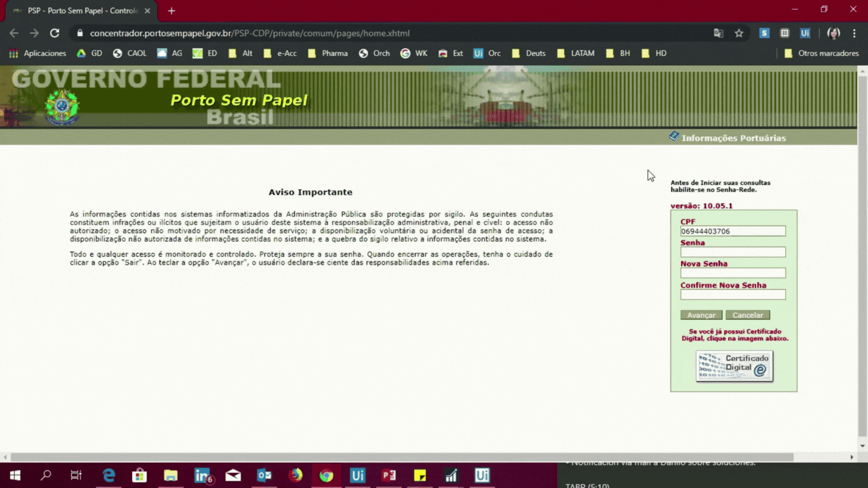This screenshot has width=868, height=488.
Task: Reload the page with the browser refresh icon
Action: click(55, 33)
